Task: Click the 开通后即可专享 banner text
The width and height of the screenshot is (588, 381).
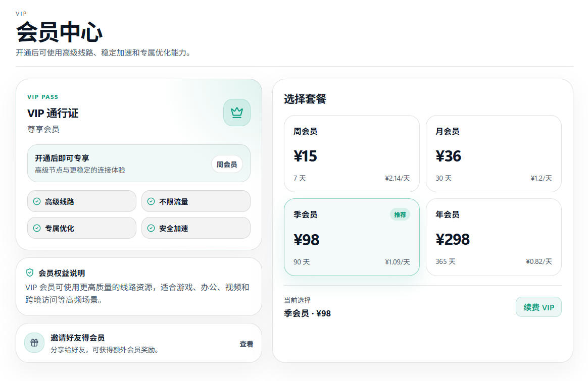Action: [62, 158]
